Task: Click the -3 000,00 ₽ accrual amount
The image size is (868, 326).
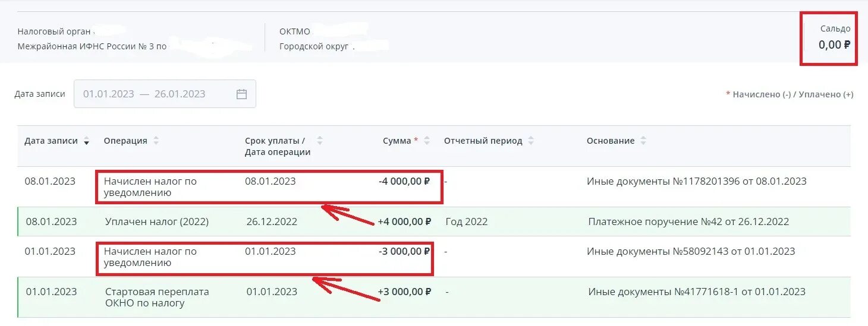Action: [x=404, y=252]
